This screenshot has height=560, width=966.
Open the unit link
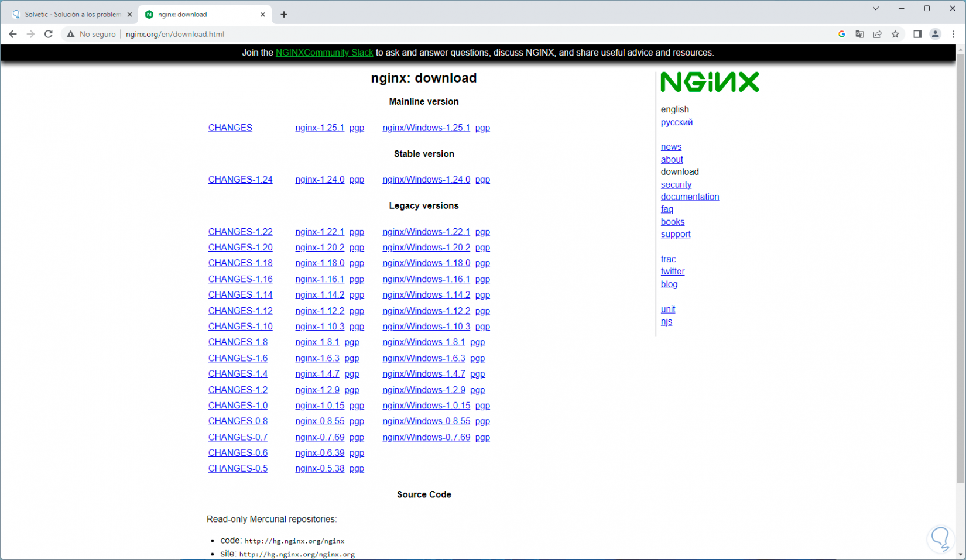pos(668,310)
